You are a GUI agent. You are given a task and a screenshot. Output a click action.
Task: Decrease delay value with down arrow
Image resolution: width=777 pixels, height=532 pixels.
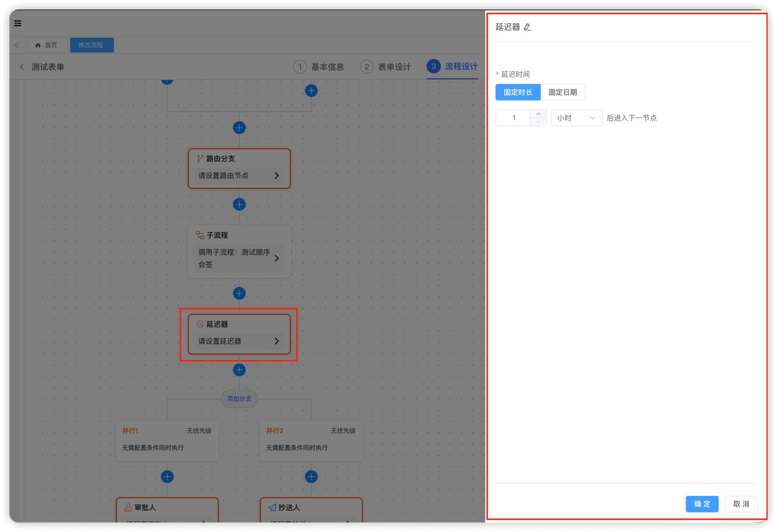click(x=538, y=122)
